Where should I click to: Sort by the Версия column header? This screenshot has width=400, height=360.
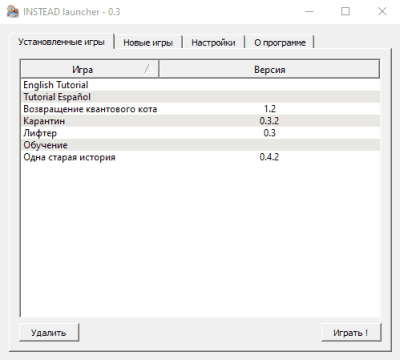(x=269, y=69)
